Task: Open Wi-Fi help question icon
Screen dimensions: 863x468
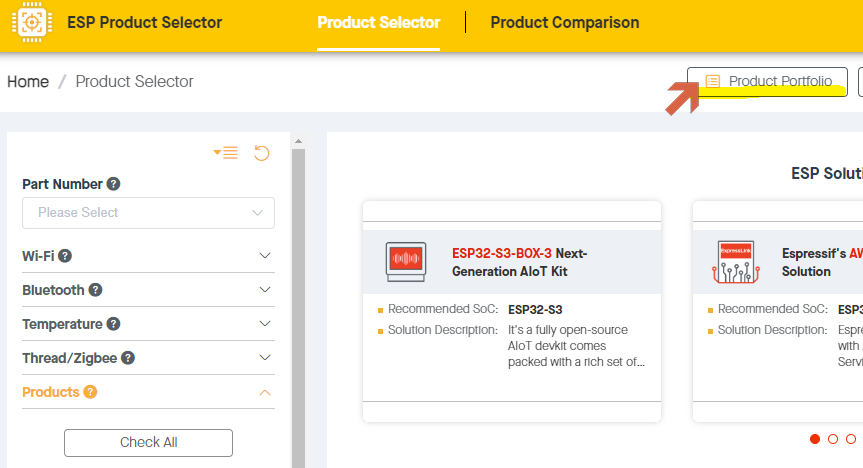Action: (65, 256)
